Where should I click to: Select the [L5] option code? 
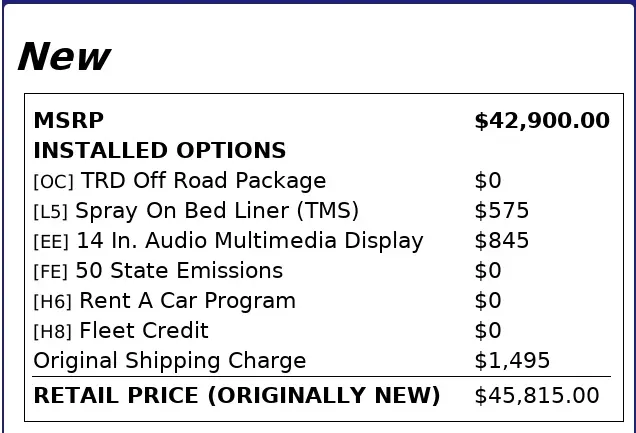click(x=51, y=212)
